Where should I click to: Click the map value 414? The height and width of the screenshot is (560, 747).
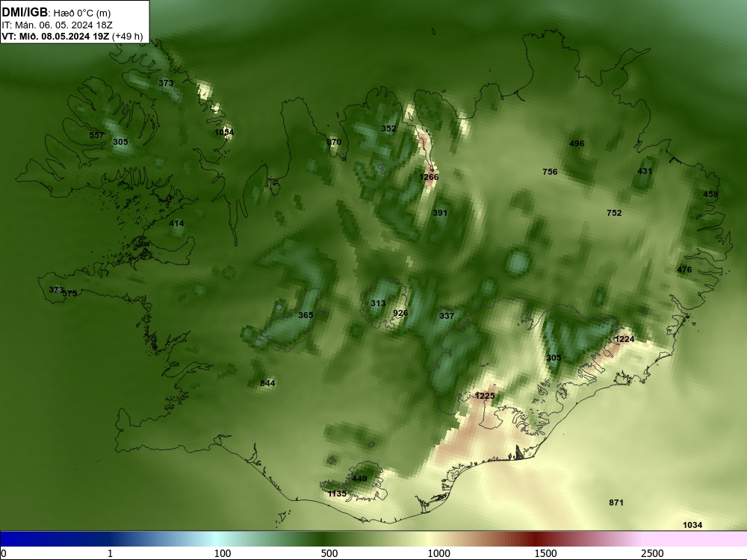(176, 223)
